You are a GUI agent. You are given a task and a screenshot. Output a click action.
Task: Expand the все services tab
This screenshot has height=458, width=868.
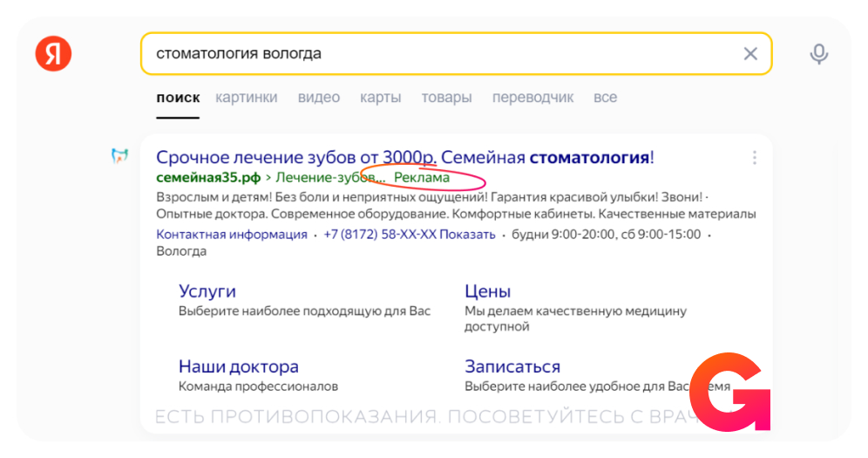605,98
